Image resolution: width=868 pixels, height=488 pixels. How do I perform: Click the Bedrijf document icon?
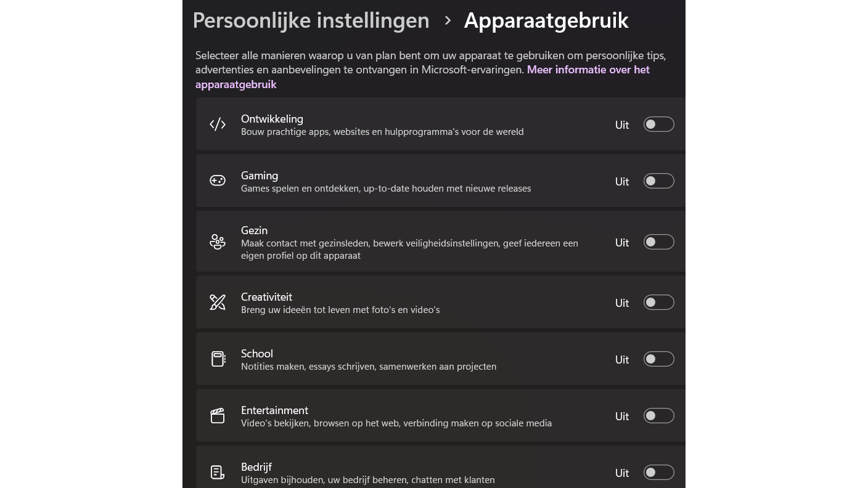click(218, 473)
